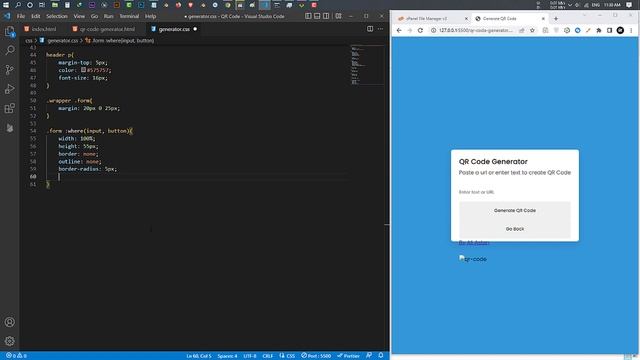Screen dimensions: 640x360
Task: Open the Help menu
Action: point(151,16)
